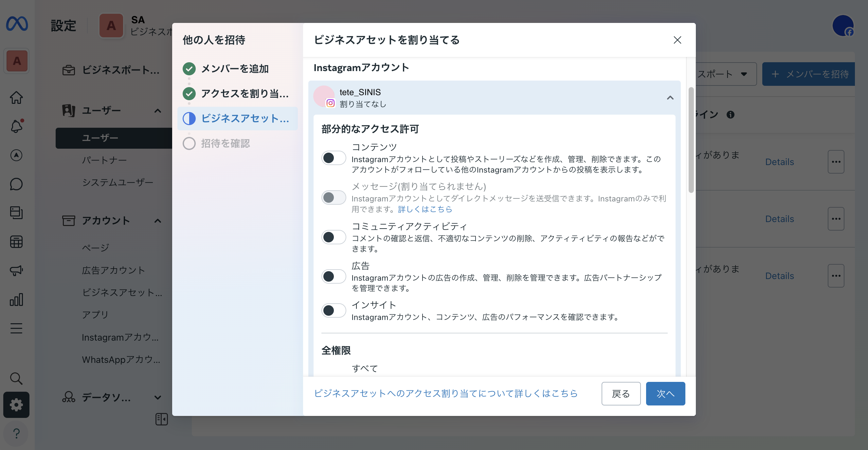Open the Inbox chat icon

[16, 184]
